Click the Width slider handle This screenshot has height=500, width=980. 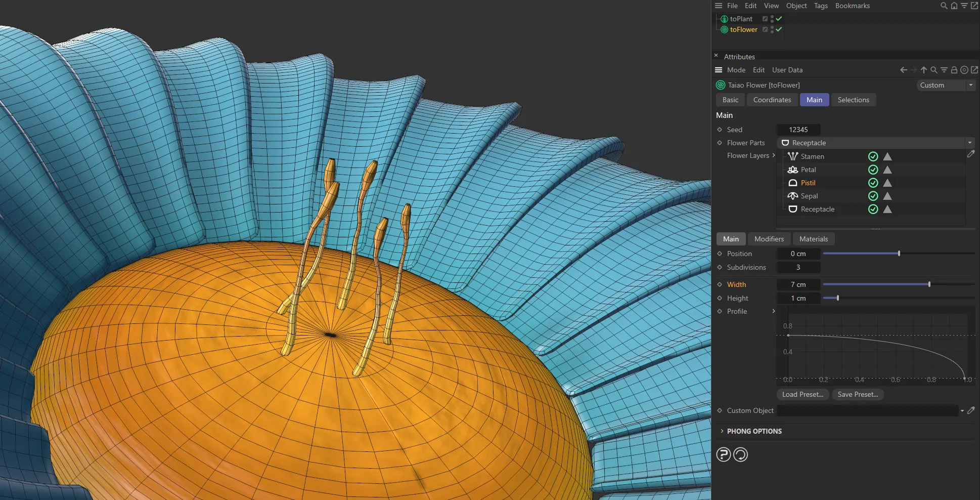coord(929,284)
